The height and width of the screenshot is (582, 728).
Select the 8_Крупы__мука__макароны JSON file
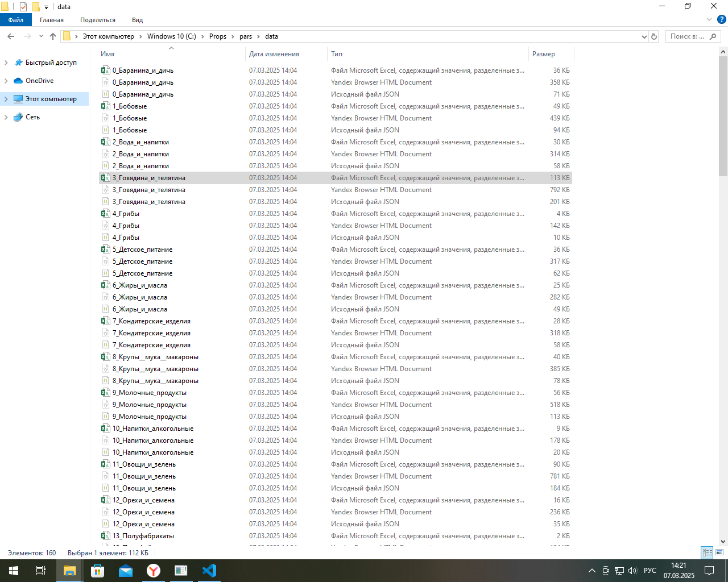(336, 381)
